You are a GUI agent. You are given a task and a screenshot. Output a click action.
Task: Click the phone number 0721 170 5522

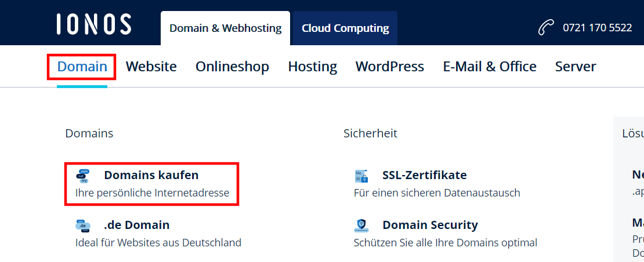(x=597, y=28)
